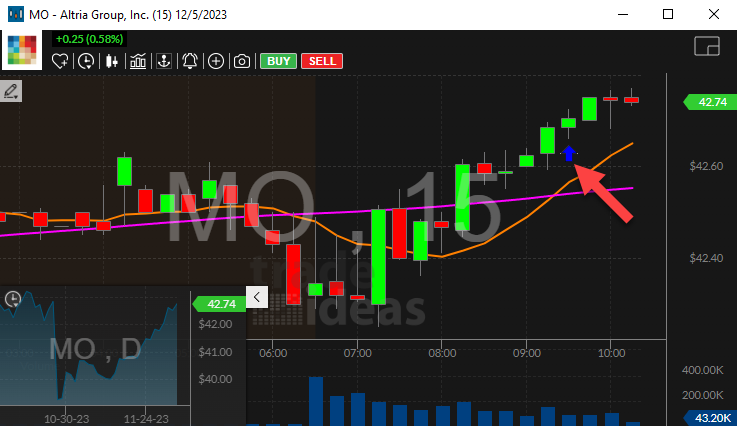Viewport: 737px width, 426px height.
Task: Create a price alert with the bell icon
Action: [190, 61]
